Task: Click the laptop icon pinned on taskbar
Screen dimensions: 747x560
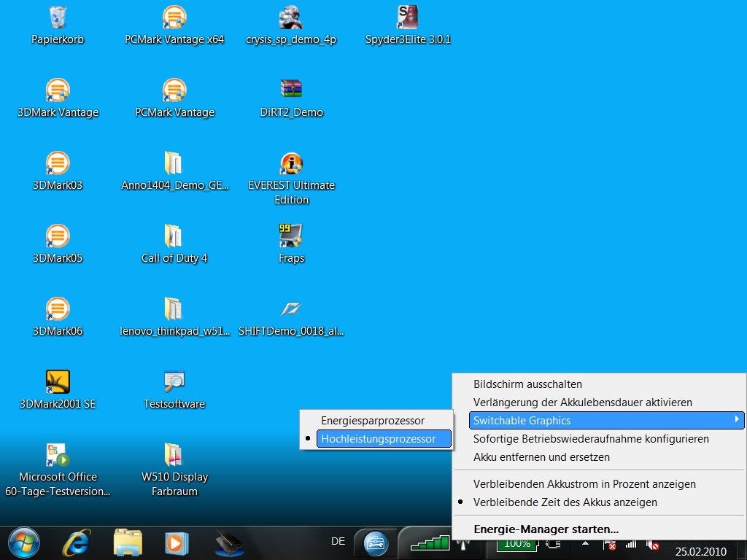Action: pos(229,543)
